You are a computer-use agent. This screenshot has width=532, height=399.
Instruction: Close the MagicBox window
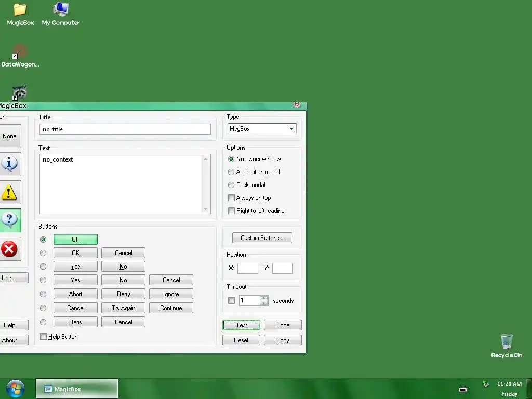[x=297, y=104]
